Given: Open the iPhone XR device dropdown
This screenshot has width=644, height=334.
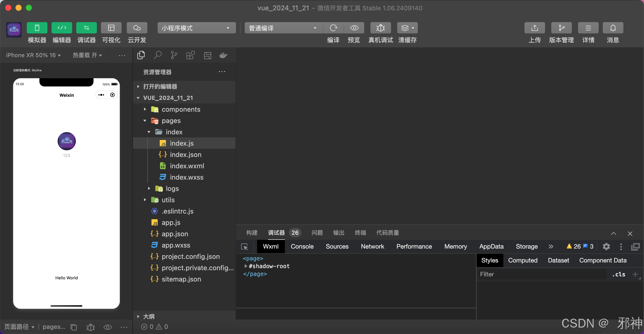Looking at the screenshot, I should tap(33, 55).
